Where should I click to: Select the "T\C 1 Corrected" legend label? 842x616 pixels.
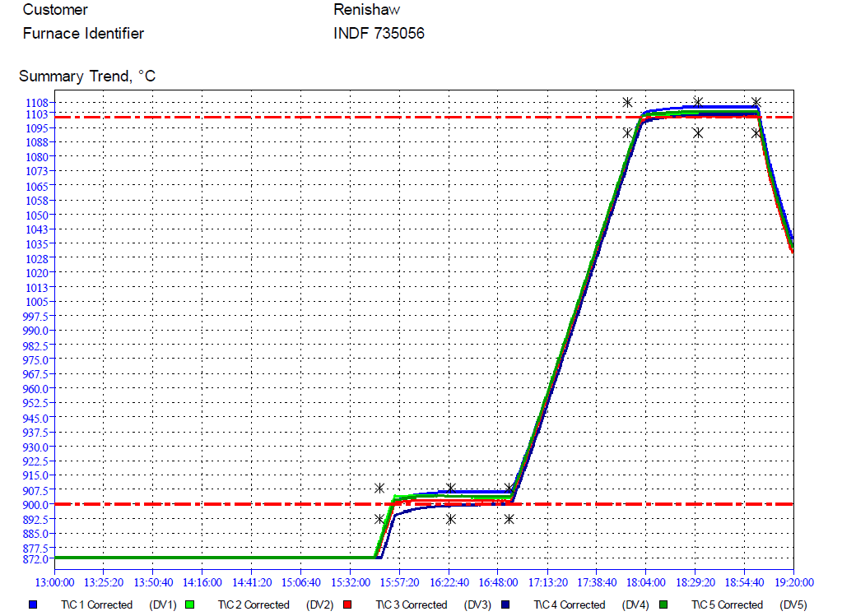tap(96, 604)
